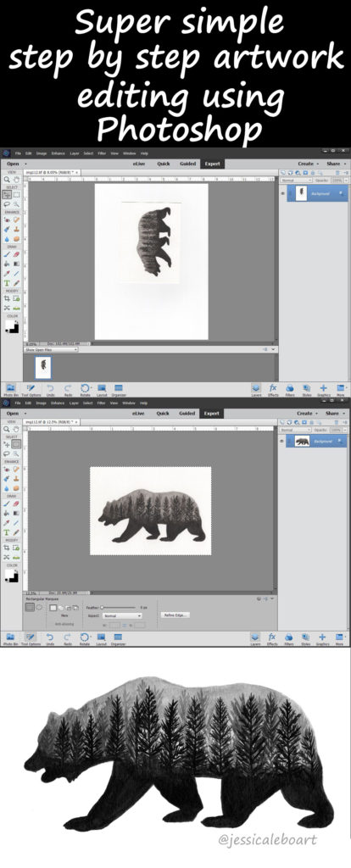Screen dimensions: 351x868
Task: Click Redo in the lower window's bottom bar
Action: tap(68, 639)
